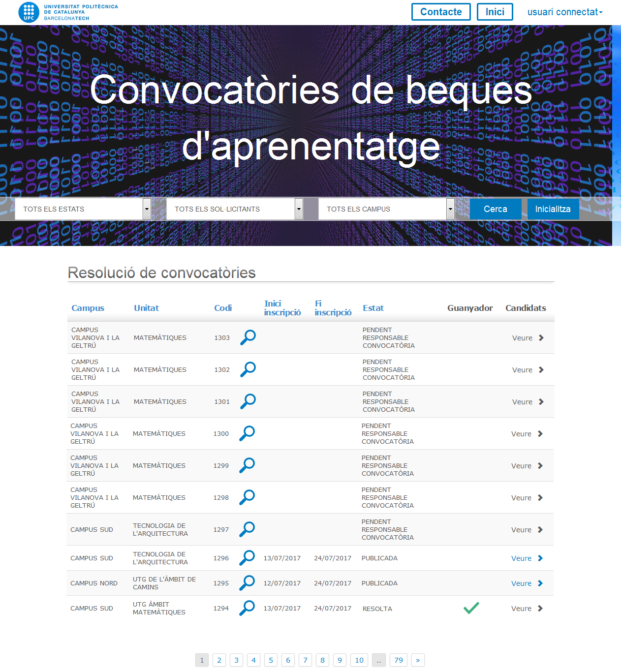Open magnifier for code 1295 row
621x672 pixels.
click(247, 583)
